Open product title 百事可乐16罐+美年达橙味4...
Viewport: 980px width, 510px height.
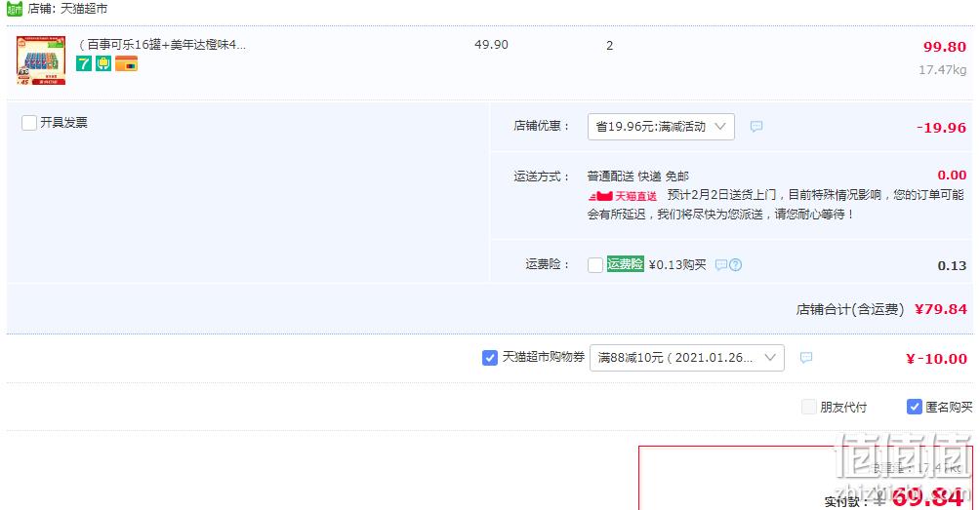tap(162, 45)
